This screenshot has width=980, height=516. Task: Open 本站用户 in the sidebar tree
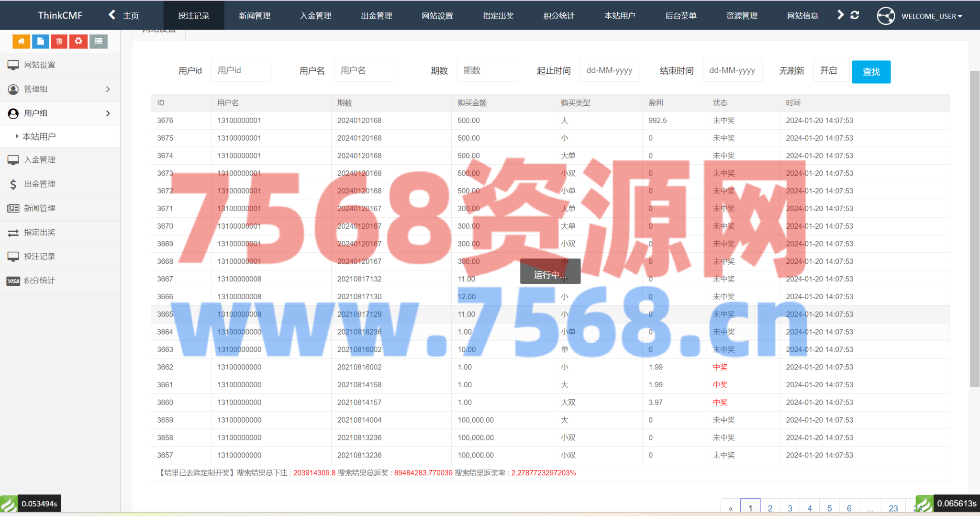pos(39,137)
